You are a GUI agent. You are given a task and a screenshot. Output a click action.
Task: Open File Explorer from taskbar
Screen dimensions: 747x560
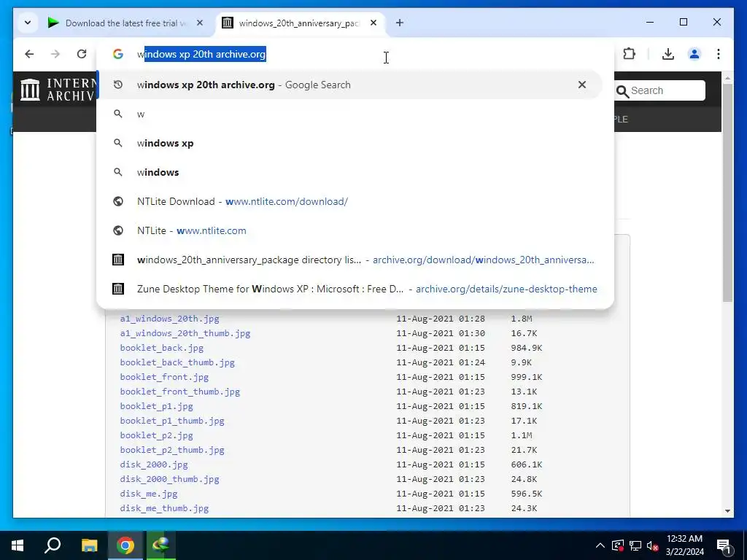point(89,545)
